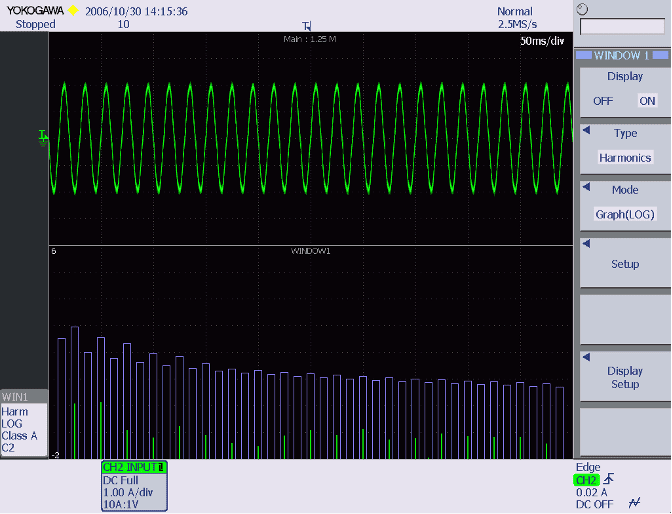Click the empty field beside the clock
Screen dimensions: 672x514
(621, 26)
